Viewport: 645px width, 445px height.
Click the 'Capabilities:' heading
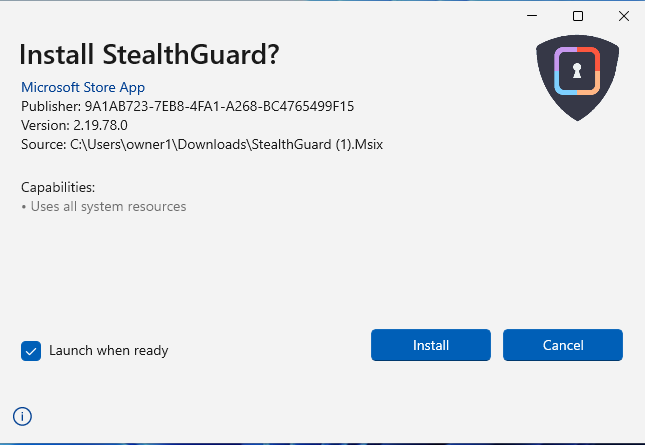(x=58, y=187)
